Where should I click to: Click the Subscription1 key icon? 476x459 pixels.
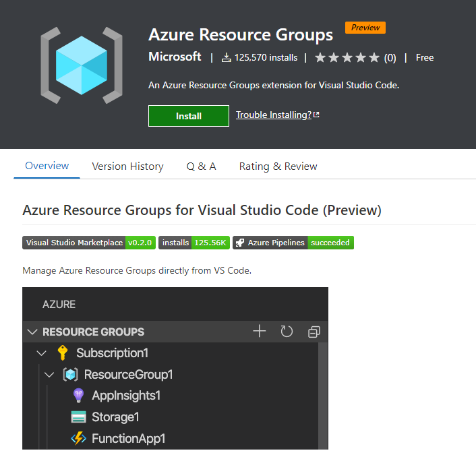coord(63,353)
